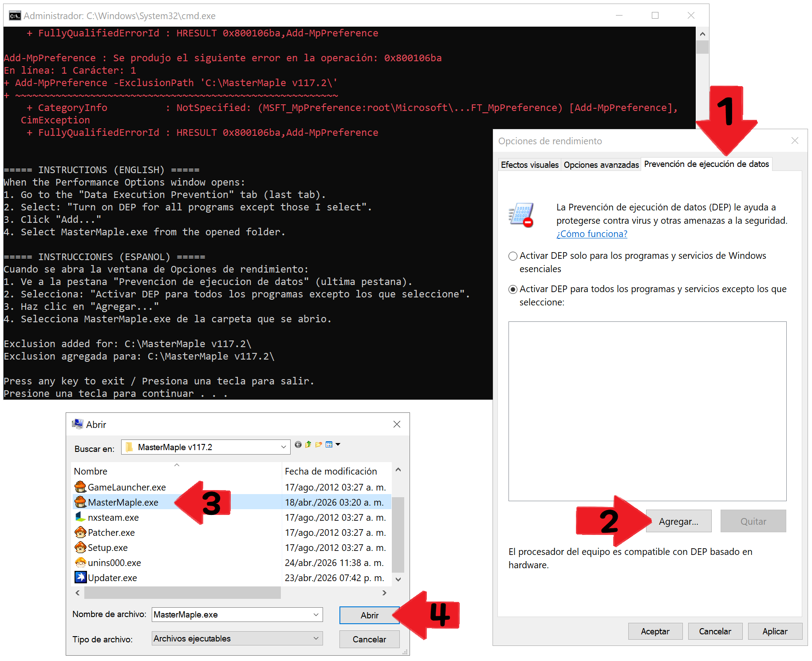812x661 pixels.
Task: Click the up one level folder icon
Action: pos(308,444)
